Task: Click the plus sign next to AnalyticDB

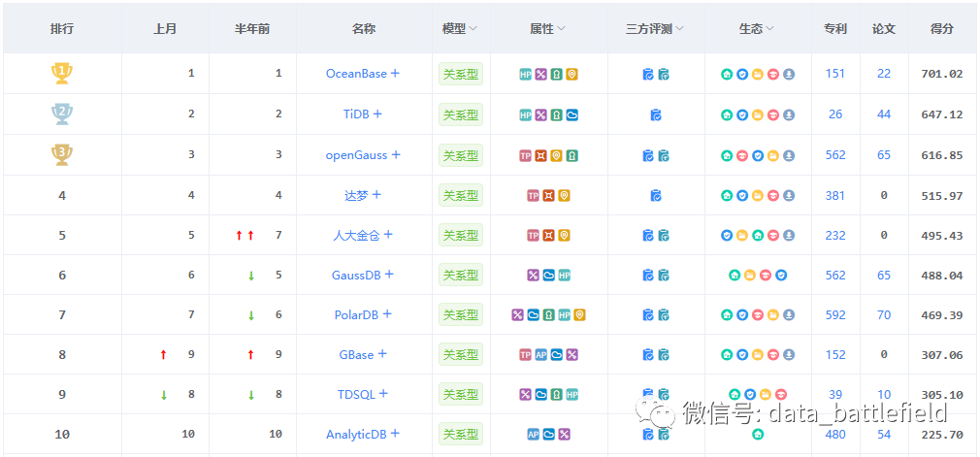Action: point(395,434)
